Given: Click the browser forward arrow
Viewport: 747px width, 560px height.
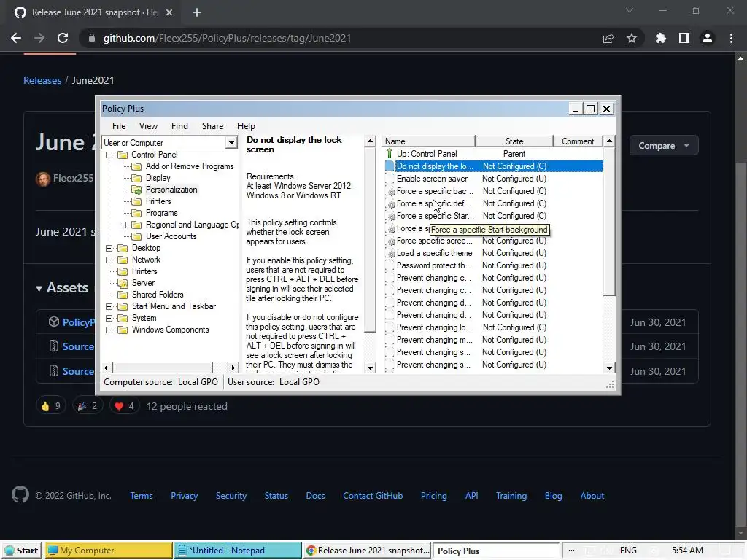Looking at the screenshot, I should tap(39, 38).
